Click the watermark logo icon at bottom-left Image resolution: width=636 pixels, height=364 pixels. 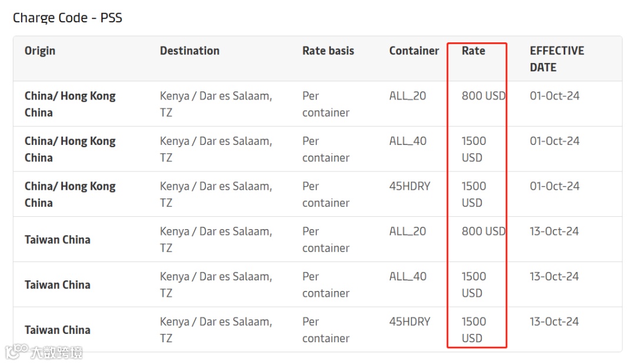pos(16,352)
